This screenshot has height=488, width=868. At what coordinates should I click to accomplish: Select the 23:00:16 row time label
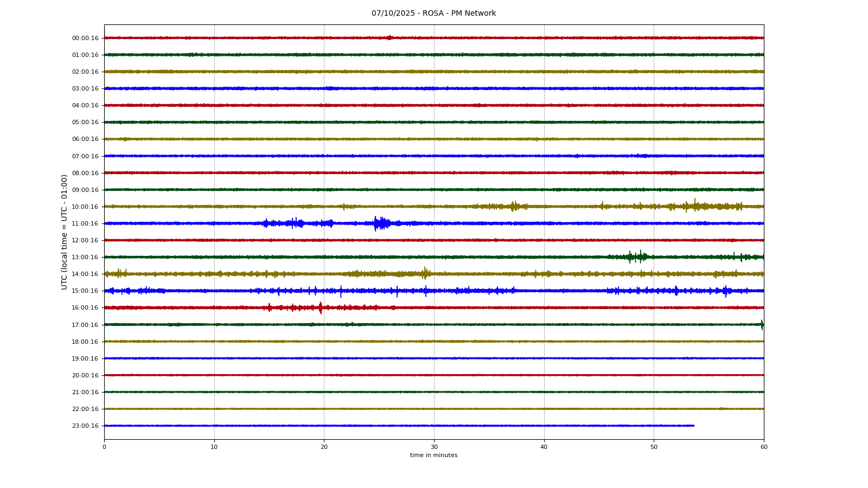click(85, 426)
